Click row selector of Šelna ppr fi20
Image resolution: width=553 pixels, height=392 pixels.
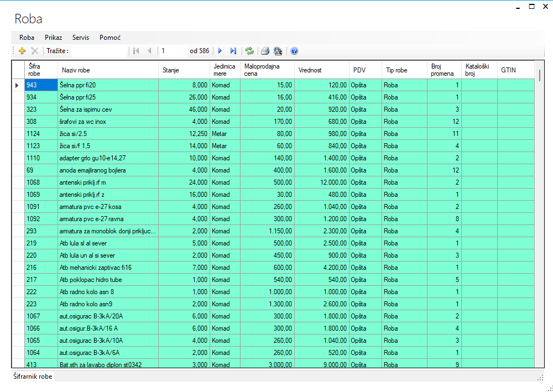(17, 85)
